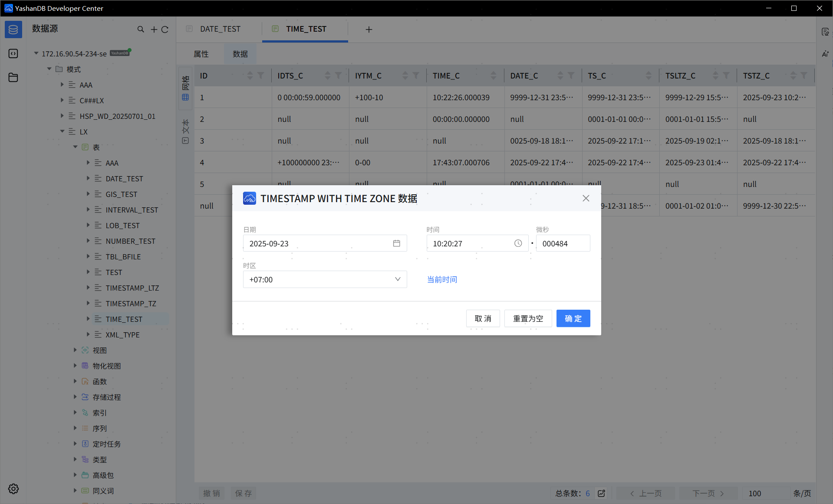Click export icon next to total count
This screenshot has width=833, height=504.
click(x=602, y=493)
